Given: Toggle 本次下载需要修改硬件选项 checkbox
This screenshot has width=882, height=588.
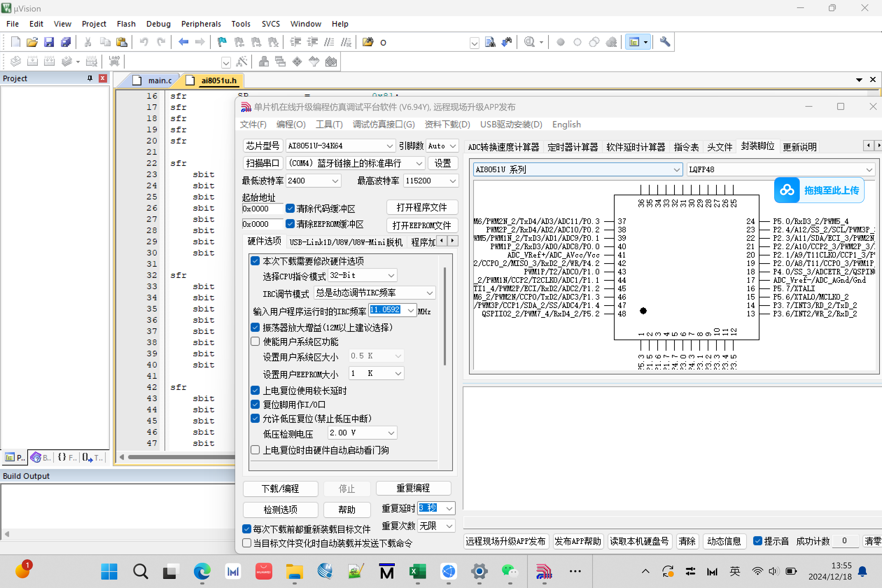Looking at the screenshot, I should [255, 261].
